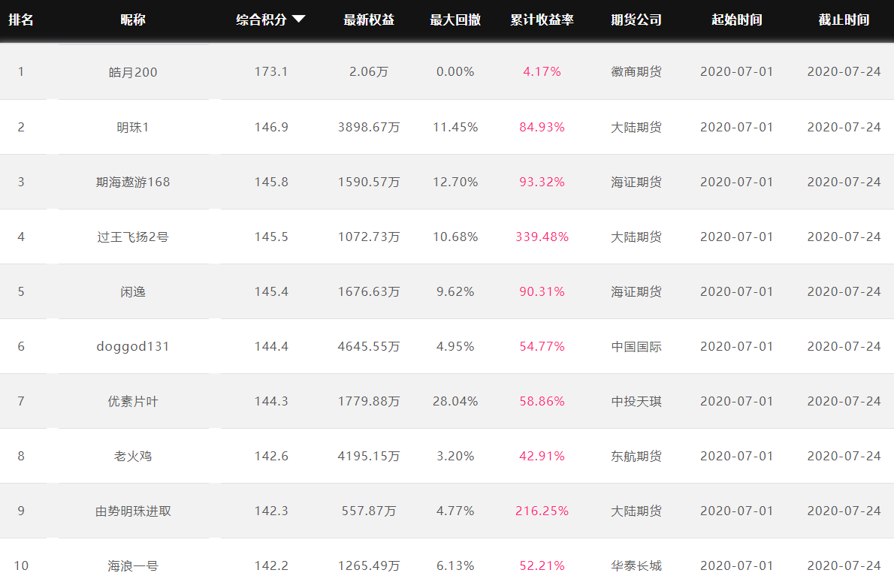
Task: Click rank number 7
Action: (21, 401)
